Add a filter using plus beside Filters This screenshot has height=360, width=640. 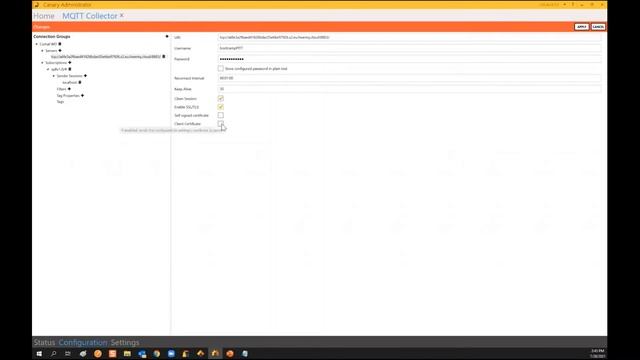69,89
